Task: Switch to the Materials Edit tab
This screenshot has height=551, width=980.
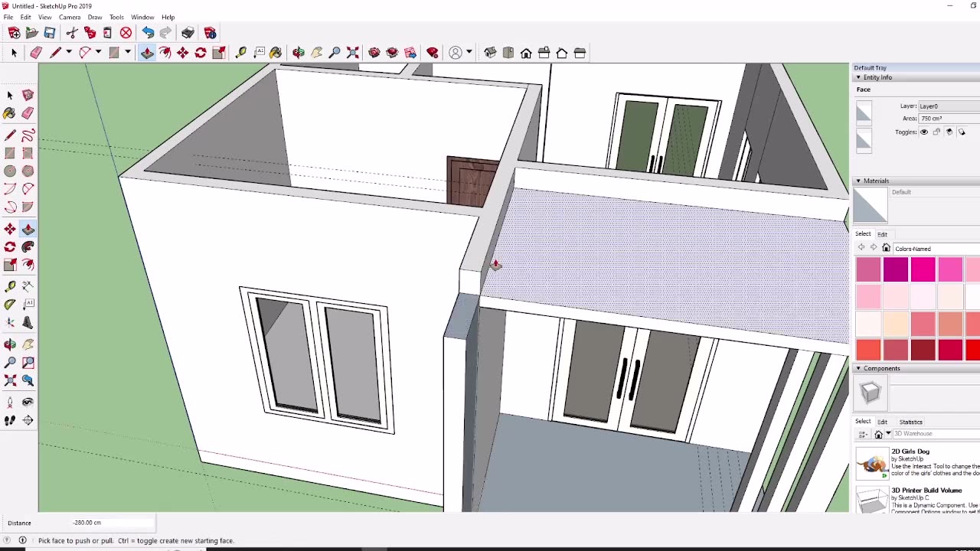Action: point(882,234)
